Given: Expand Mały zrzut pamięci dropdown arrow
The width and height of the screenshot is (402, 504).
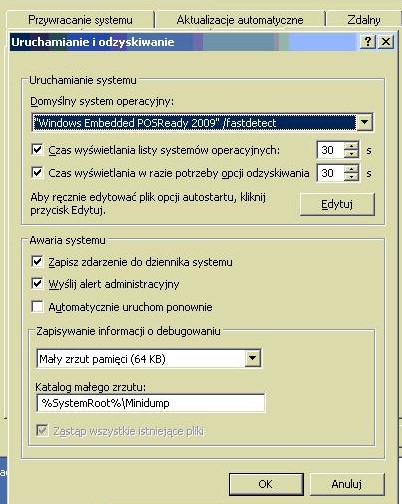Looking at the screenshot, I should coord(253,358).
